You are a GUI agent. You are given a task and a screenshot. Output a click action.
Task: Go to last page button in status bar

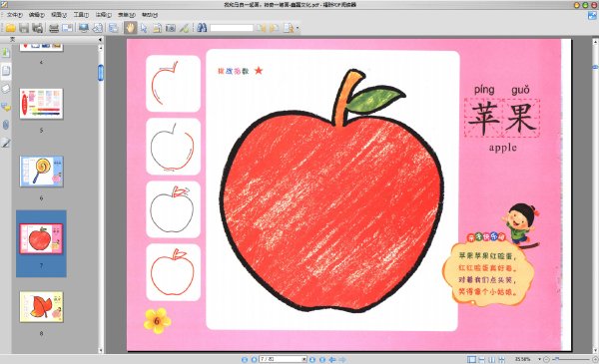(322, 359)
